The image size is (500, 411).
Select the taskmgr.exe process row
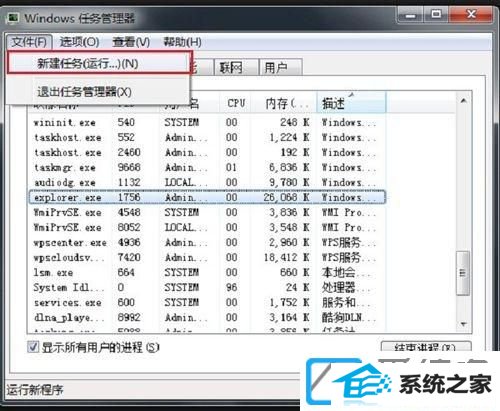pyautogui.click(x=207, y=167)
